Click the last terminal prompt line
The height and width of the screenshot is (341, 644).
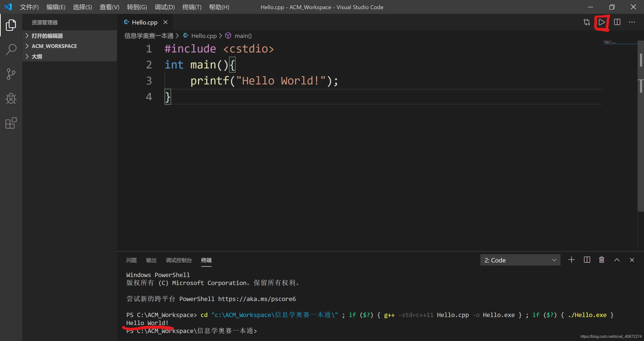pos(192,331)
